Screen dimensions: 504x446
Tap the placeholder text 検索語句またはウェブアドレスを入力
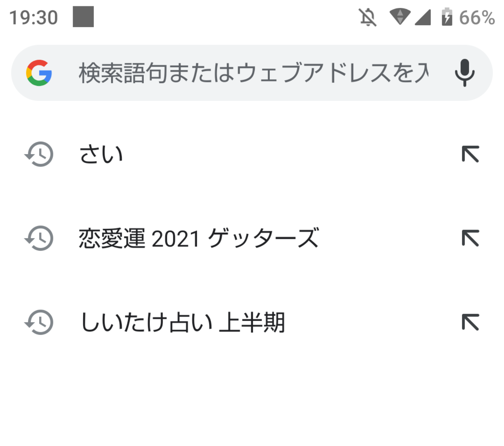coord(251,72)
